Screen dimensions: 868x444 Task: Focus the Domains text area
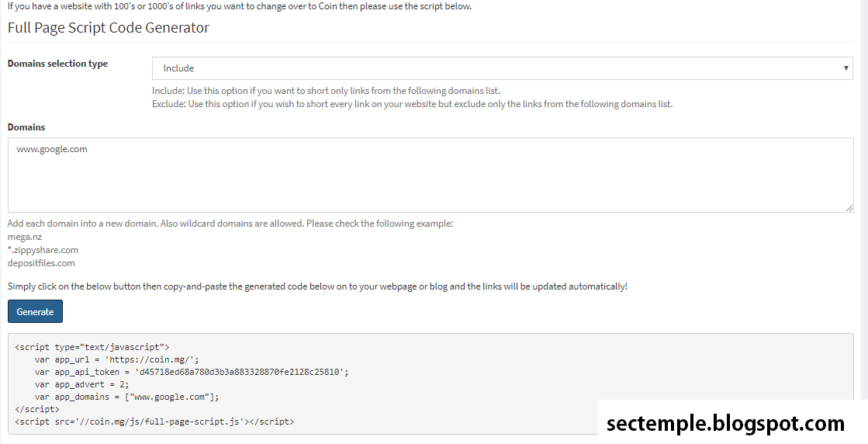(x=431, y=175)
